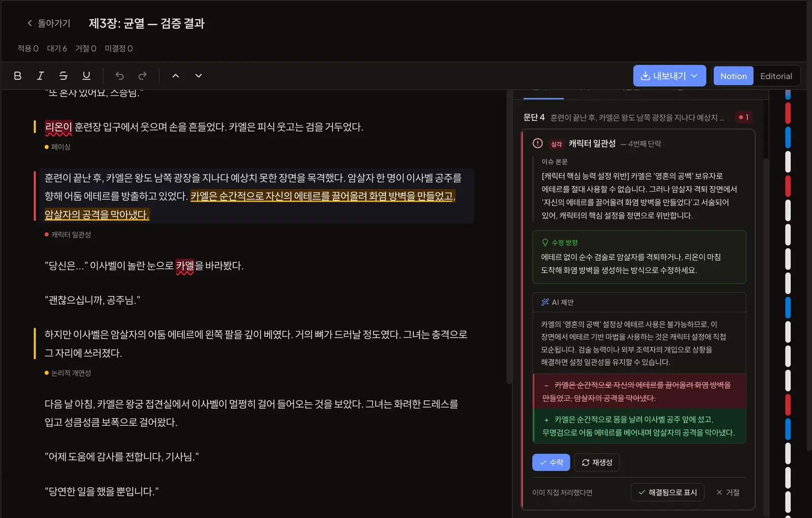812x518 pixels.
Task: Click the added green diff line
Action: pos(639,426)
